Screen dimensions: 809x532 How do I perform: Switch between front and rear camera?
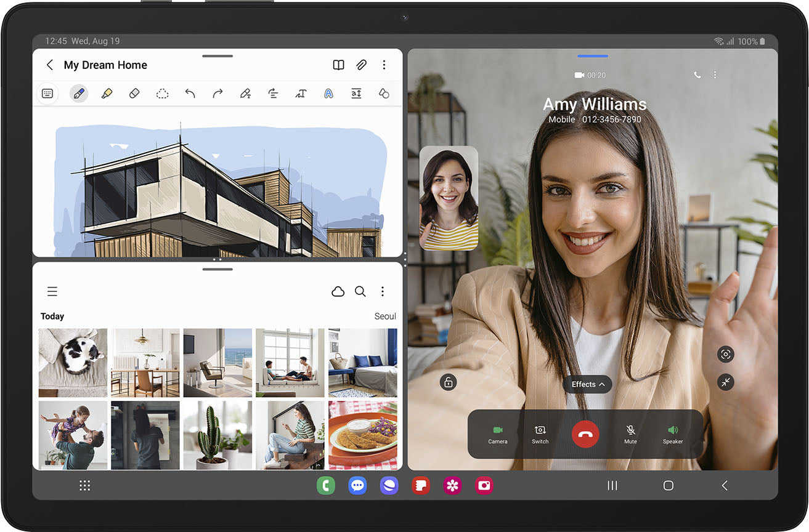pyautogui.click(x=540, y=434)
